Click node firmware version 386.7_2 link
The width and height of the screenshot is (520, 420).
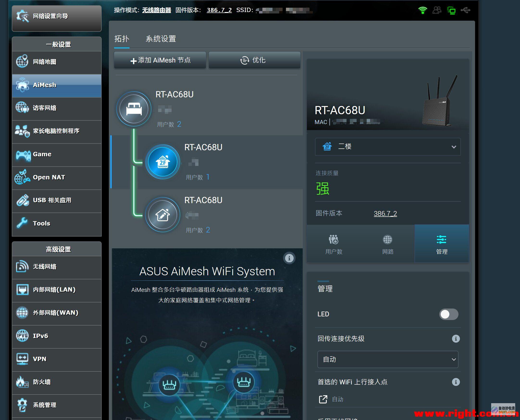[x=385, y=214]
